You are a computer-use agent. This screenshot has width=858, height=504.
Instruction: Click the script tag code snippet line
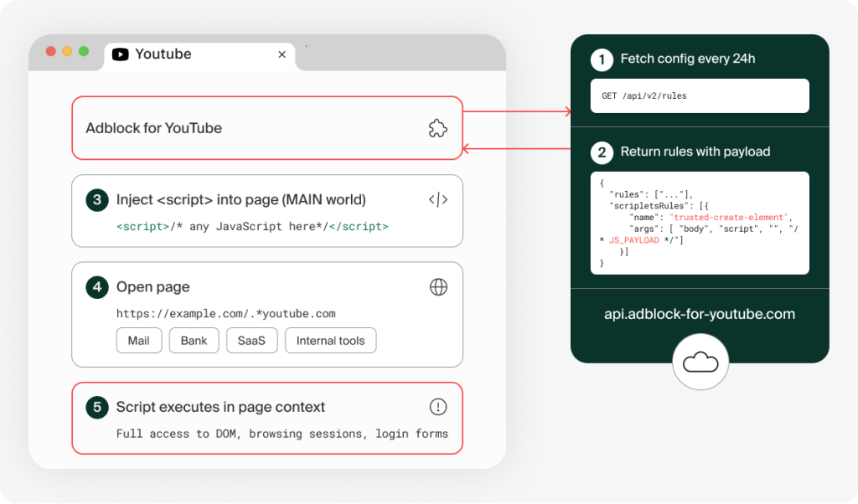(x=252, y=226)
